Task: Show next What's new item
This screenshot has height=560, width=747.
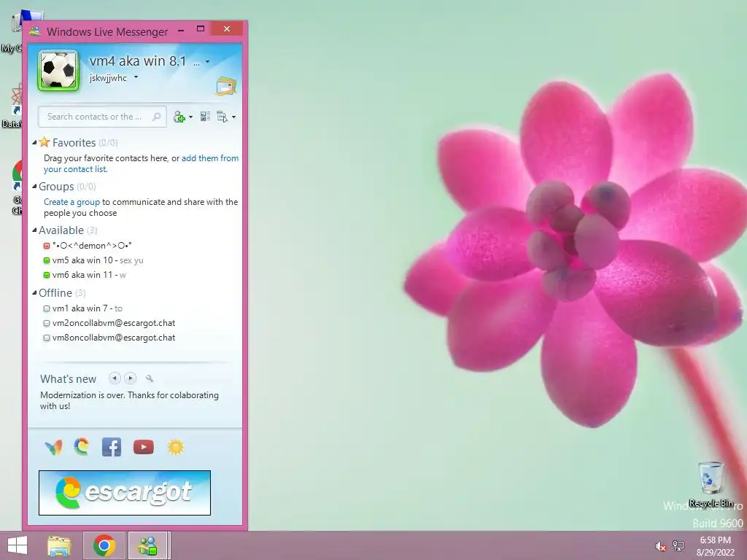Action: coord(130,378)
